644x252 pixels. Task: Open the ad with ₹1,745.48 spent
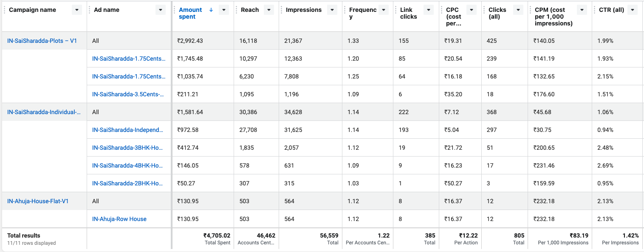[x=129, y=59]
